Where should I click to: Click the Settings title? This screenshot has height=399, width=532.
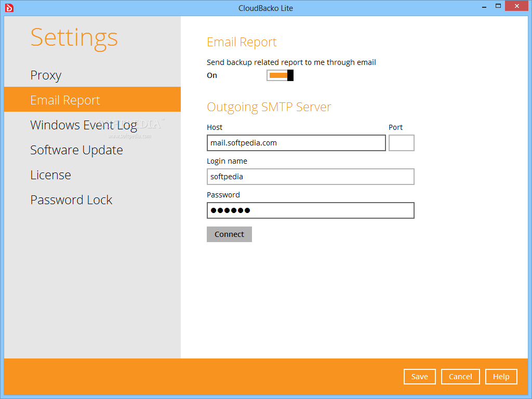click(74, 38)
